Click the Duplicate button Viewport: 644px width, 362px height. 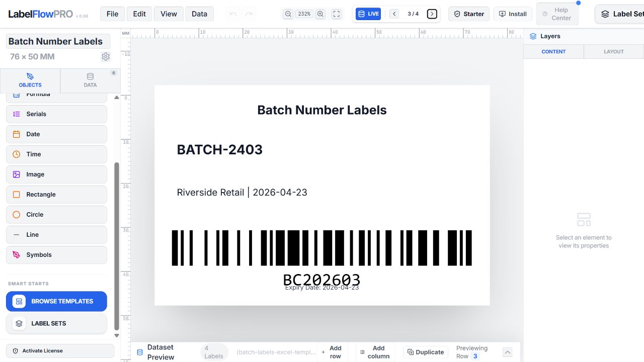click(426, 352)
